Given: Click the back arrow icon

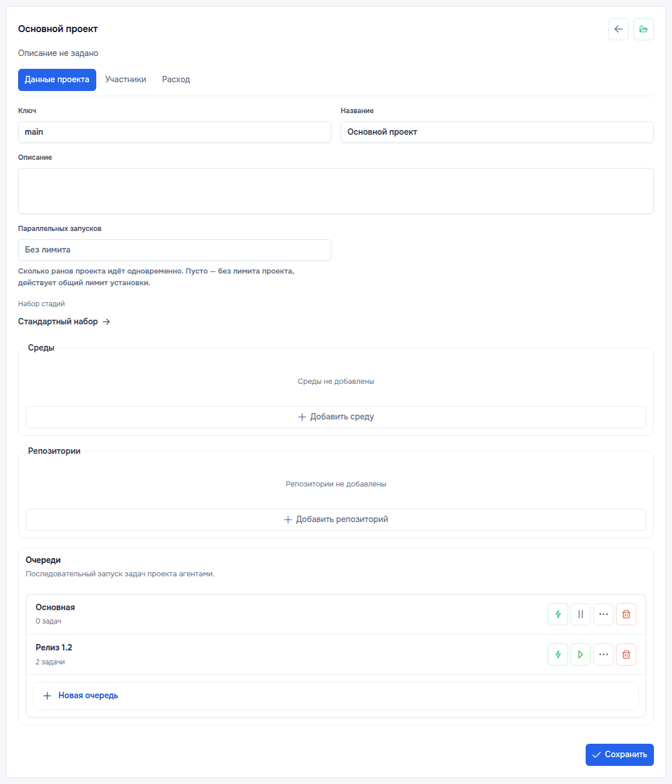Looking at the screenshot, I should click(618, 29).
